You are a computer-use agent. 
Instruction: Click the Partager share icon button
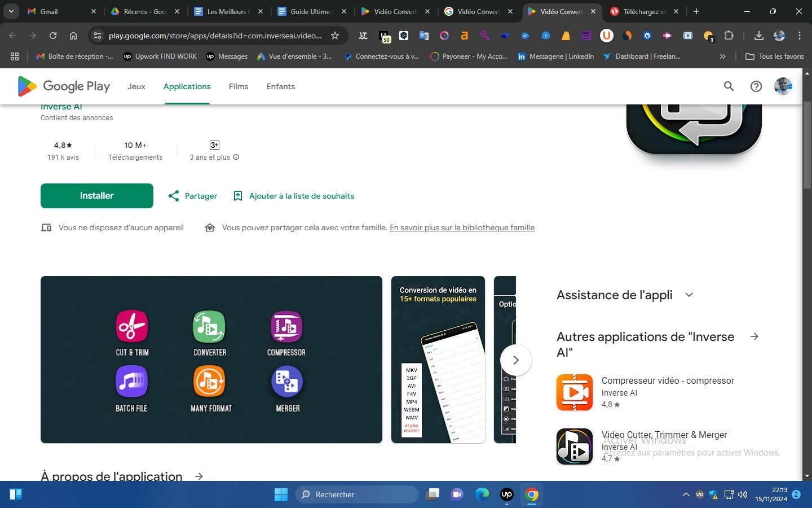pyautogui.click(x=193, y=196)
